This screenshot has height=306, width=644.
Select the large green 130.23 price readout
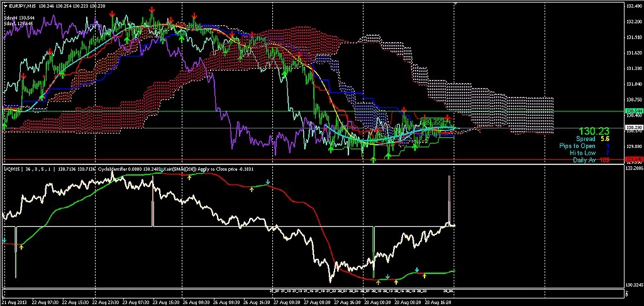point(594,131)
